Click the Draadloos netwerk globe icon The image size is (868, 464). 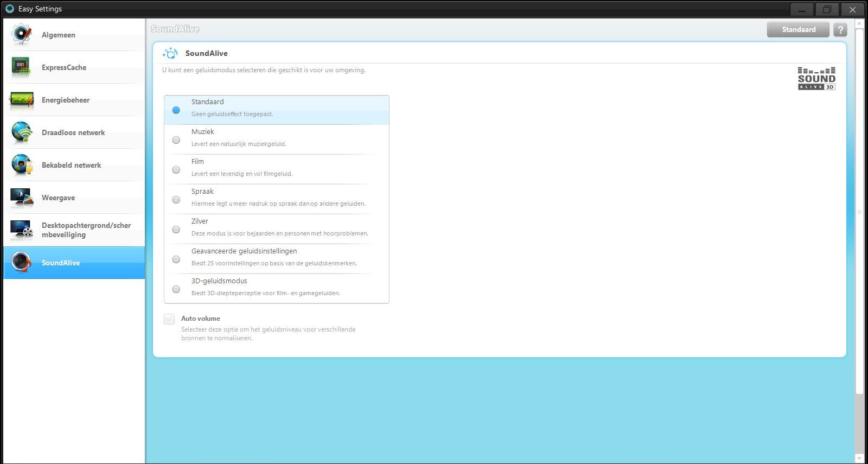tap(22, 132)
